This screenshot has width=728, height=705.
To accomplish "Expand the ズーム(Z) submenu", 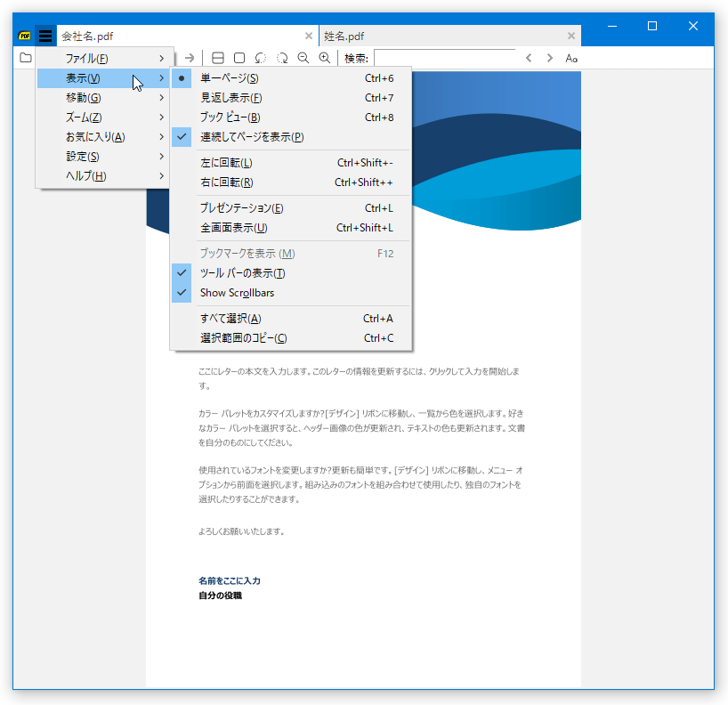I will (x=103, y=117).
